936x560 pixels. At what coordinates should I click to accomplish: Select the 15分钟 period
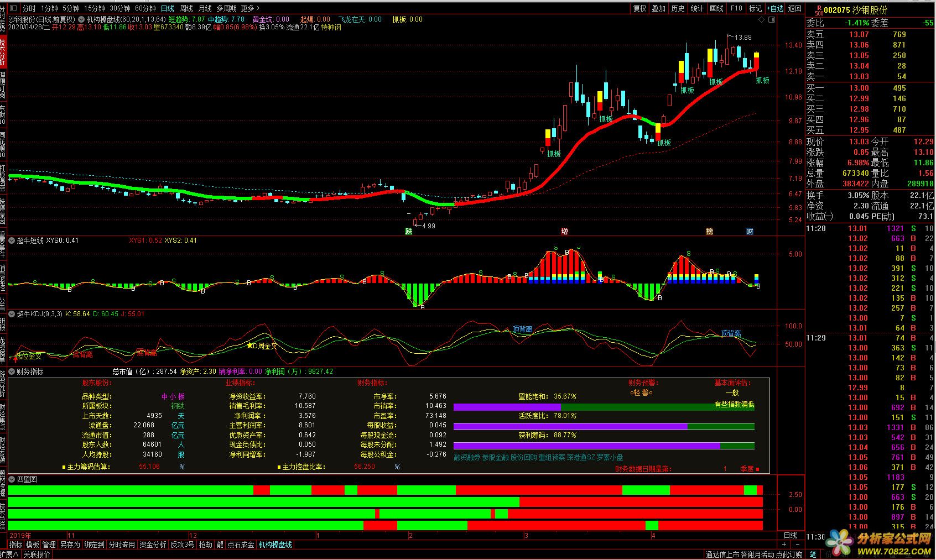coord(95,8)
